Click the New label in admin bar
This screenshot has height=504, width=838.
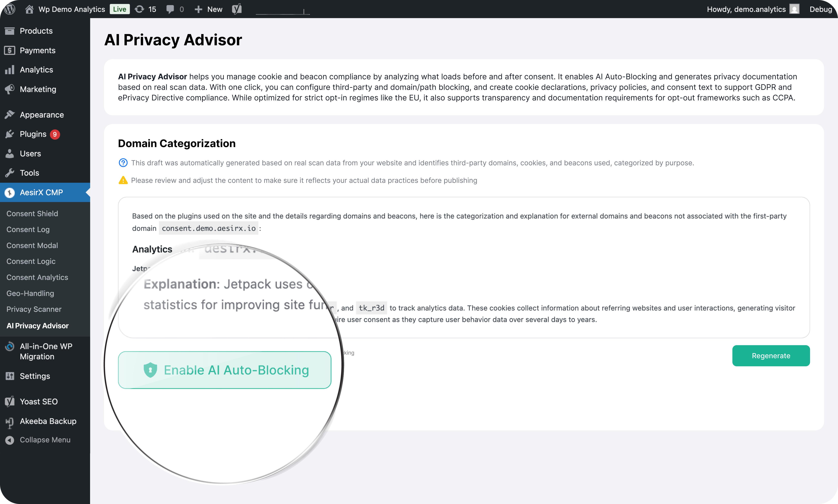(x=215, y=9)
